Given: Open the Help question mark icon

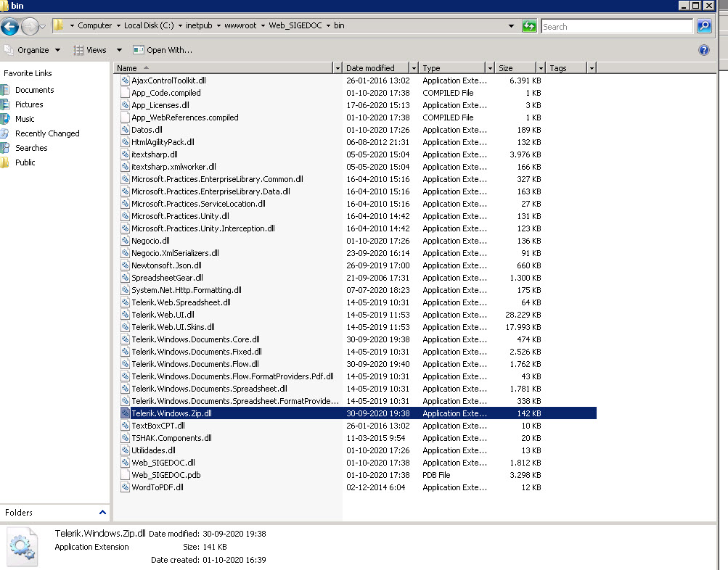Looking at the screenshot, I should click(703, 50).
